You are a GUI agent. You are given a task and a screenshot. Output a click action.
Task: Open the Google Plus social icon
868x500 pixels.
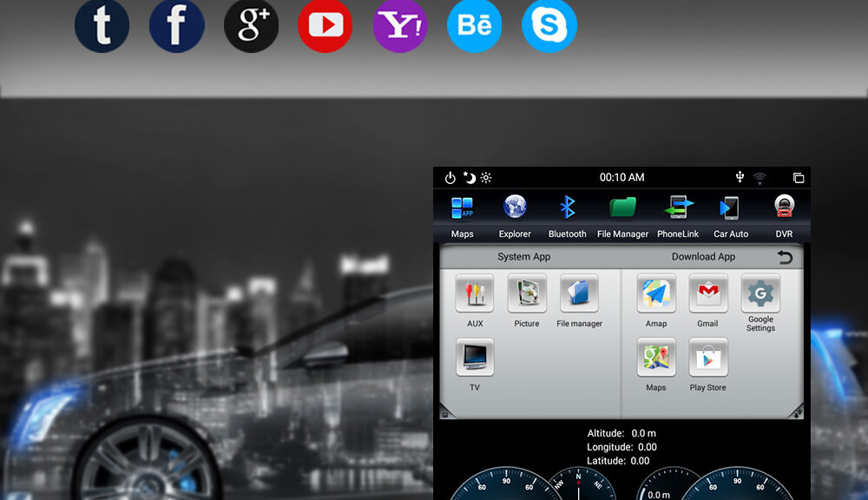(x=252, y=25)
